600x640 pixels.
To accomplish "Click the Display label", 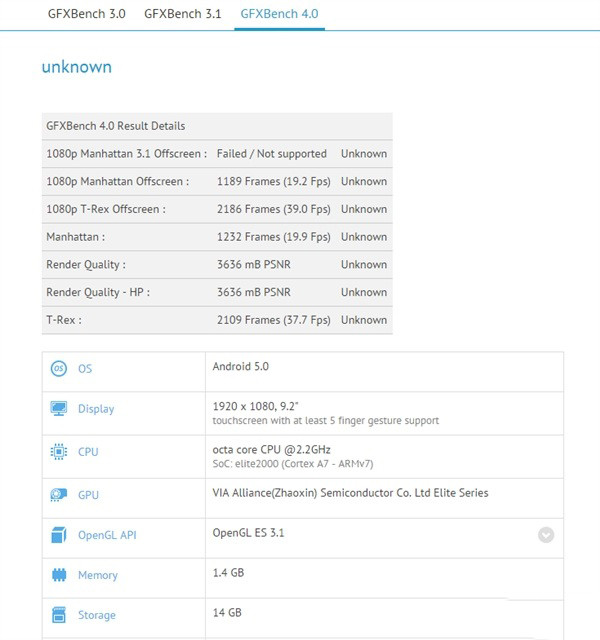I will 96,409.
